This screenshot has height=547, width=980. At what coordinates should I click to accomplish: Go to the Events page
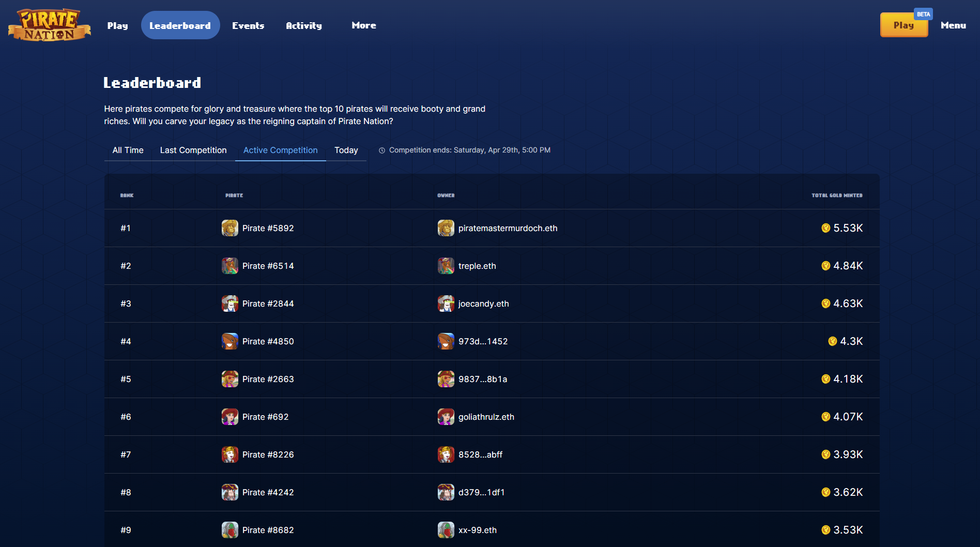tap(248, 25)
